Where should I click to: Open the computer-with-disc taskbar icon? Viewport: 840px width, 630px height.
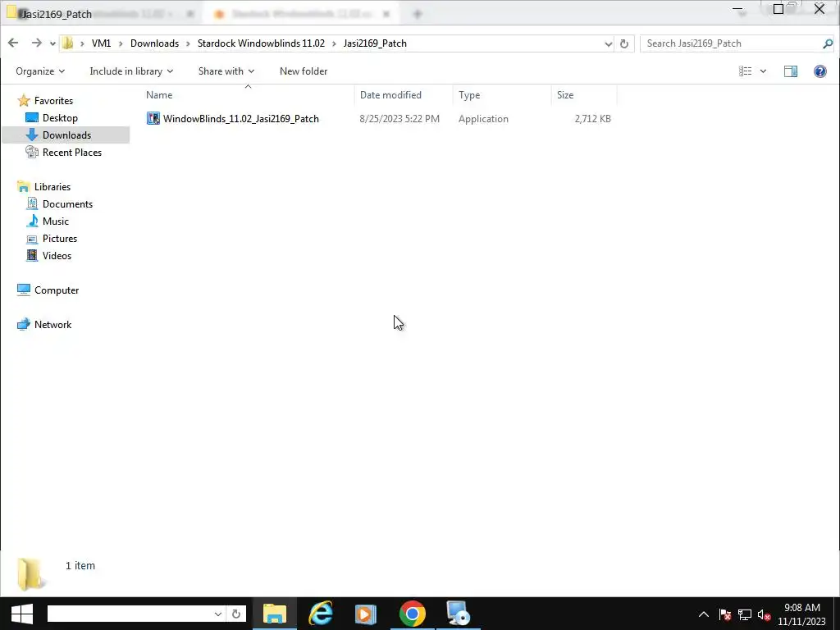[x=458, y=614]
